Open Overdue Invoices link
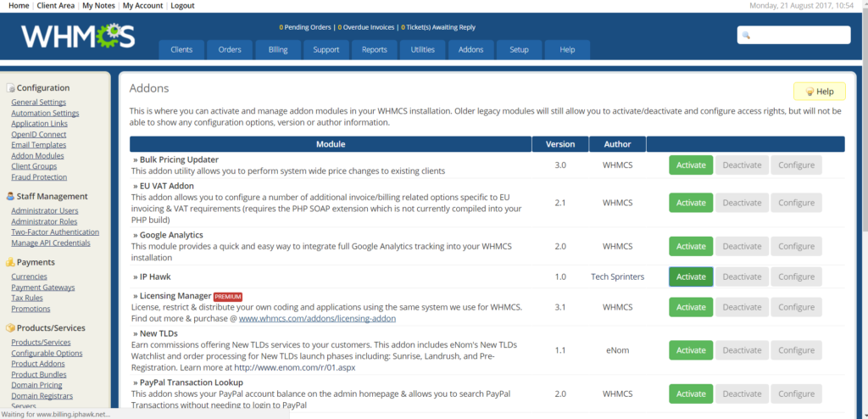The image size is (868, 419). tap(366, 27)
